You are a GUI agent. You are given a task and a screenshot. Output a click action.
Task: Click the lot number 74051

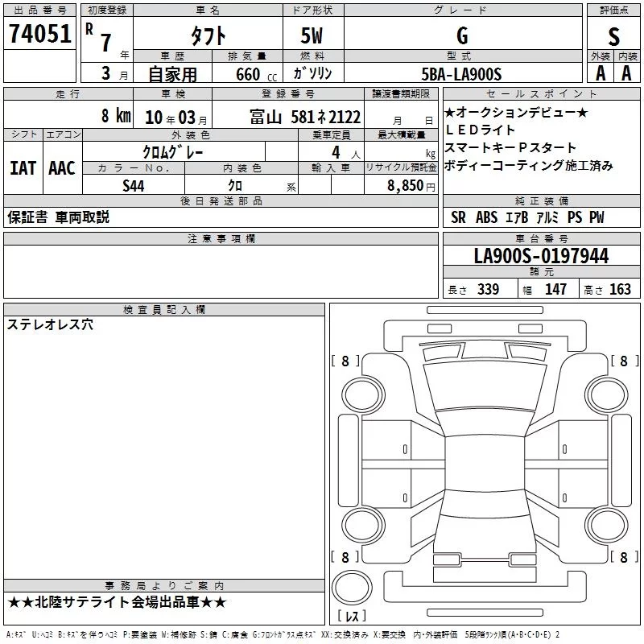point(39,34)
